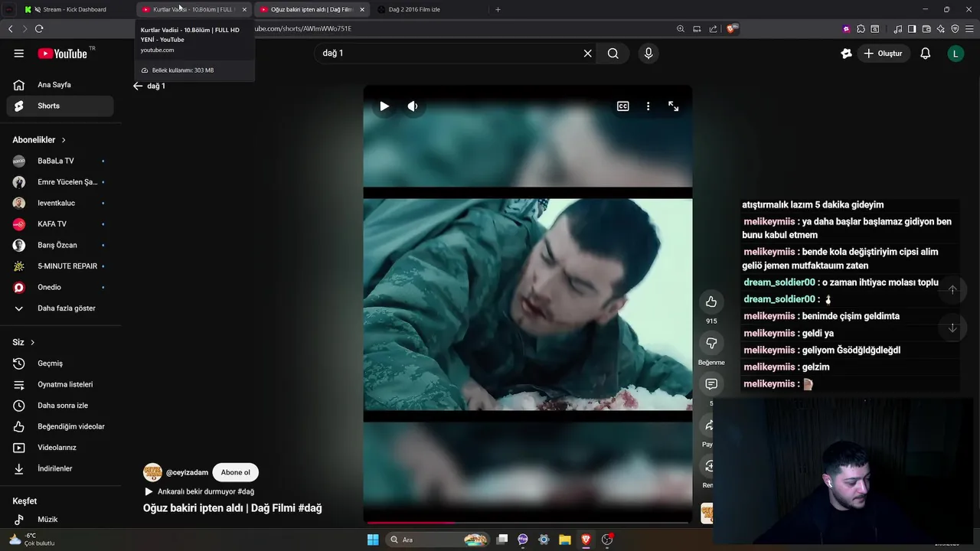980x551 pixels.
Task: Go to the YouTube home logo
Action: click(x=64, y=54)
